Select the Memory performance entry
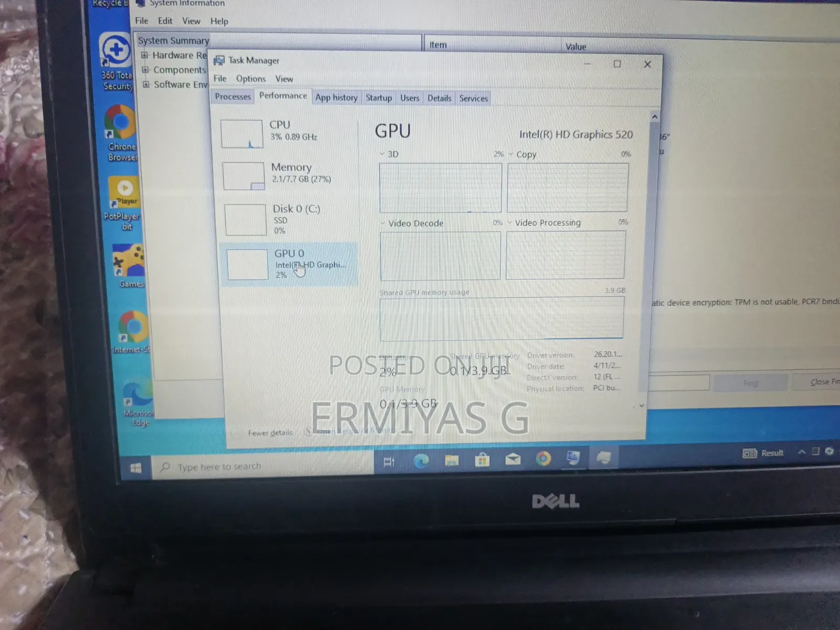Image resolution: width=840 pixels, height=630 pixels. pyautogui.click(x=289, y=175)
